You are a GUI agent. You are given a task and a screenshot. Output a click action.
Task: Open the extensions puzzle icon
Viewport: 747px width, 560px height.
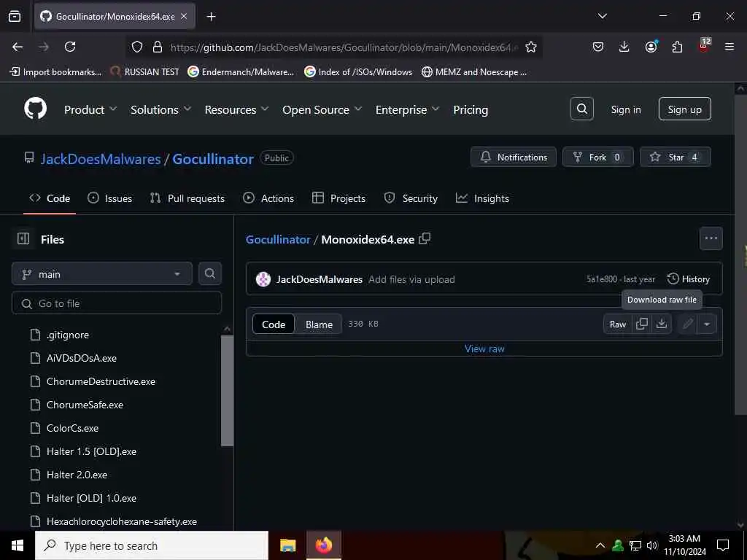pos(677,47)
